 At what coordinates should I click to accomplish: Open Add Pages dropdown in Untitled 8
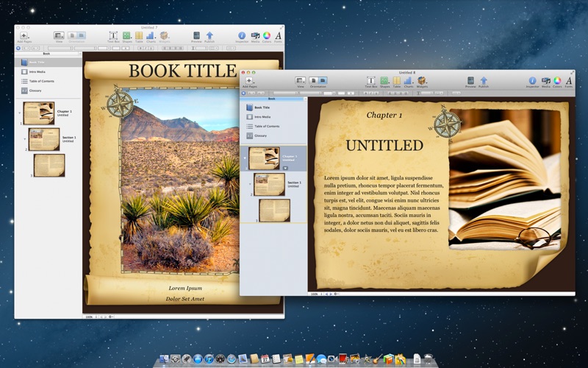coord(249,81)
